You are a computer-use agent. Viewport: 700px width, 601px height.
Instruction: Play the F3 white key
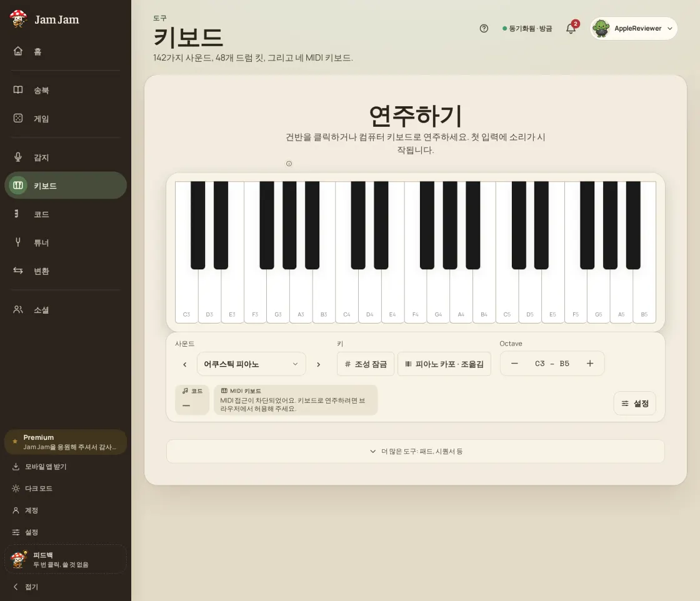coord(256,297)
